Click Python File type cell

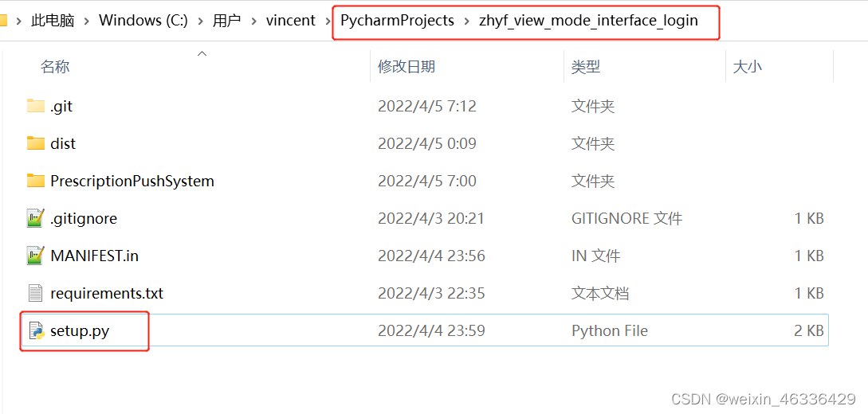click(610, 331)
